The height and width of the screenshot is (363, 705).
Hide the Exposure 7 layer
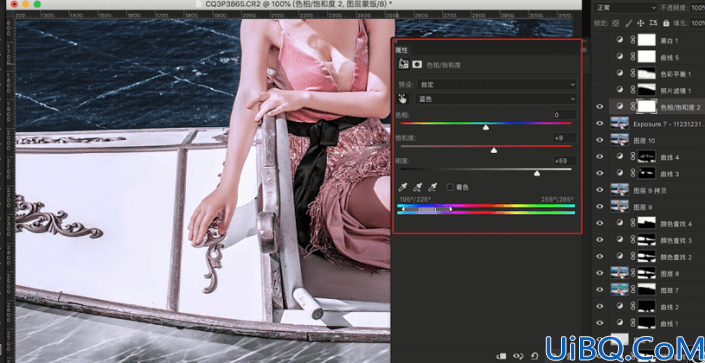point(599,123)
